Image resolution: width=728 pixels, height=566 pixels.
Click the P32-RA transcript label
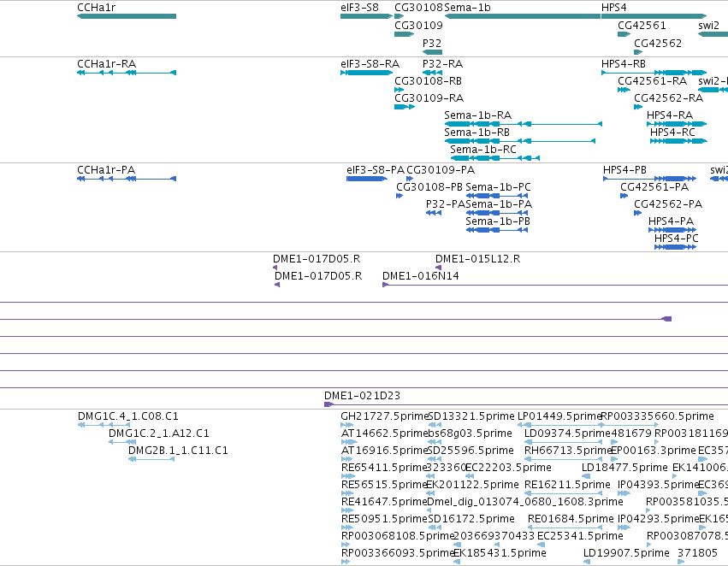click(x=442, y=63)
